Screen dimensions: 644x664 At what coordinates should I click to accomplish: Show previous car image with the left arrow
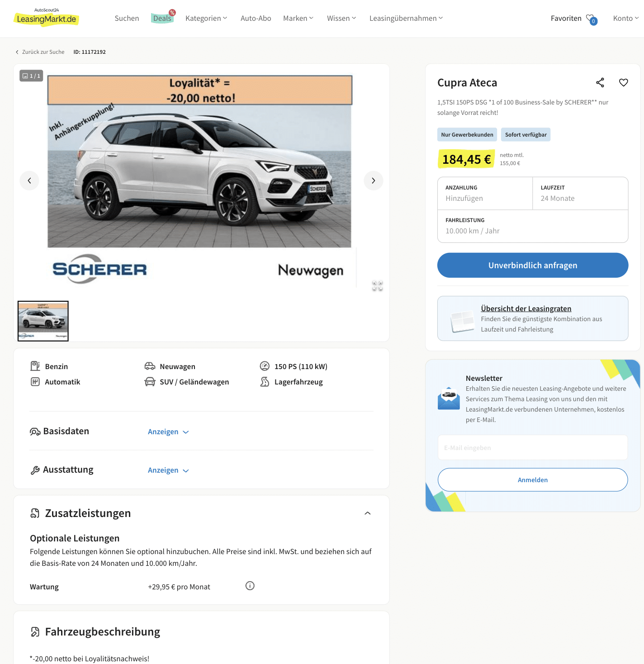tap(29, 180)
